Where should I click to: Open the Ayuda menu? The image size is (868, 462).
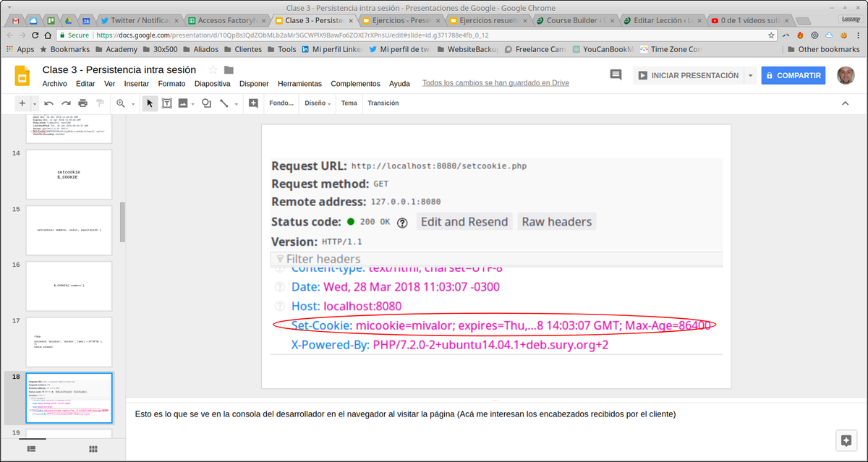pos(399,84)
